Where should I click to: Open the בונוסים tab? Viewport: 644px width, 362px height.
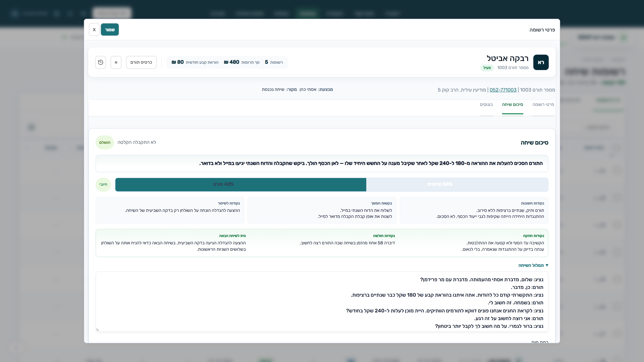click(x=486, y=104)
